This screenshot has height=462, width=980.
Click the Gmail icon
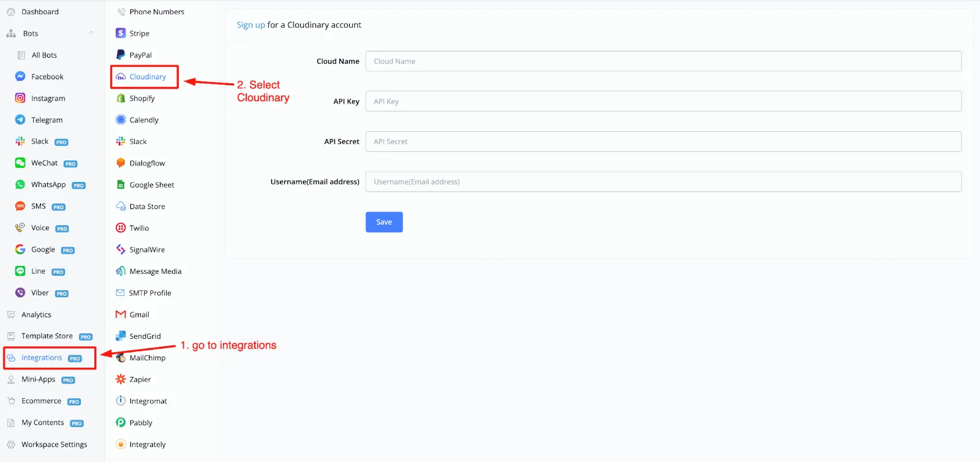click(121, 314)
